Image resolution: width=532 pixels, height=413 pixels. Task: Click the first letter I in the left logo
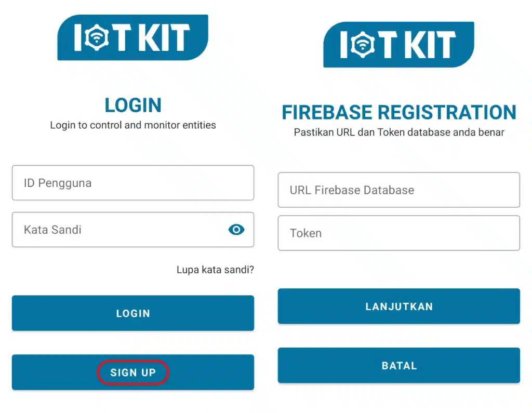click(77, 38)
